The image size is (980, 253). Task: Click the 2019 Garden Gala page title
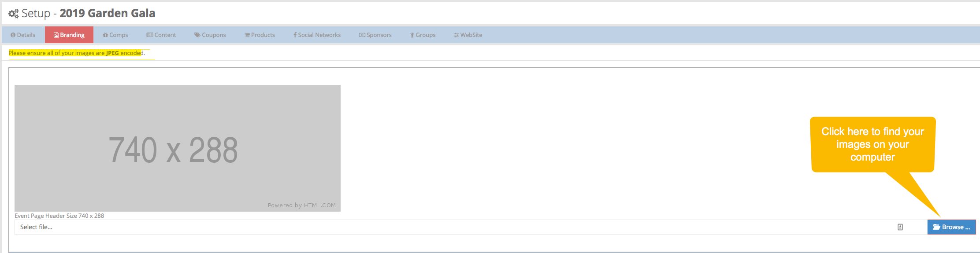point(107,14)
